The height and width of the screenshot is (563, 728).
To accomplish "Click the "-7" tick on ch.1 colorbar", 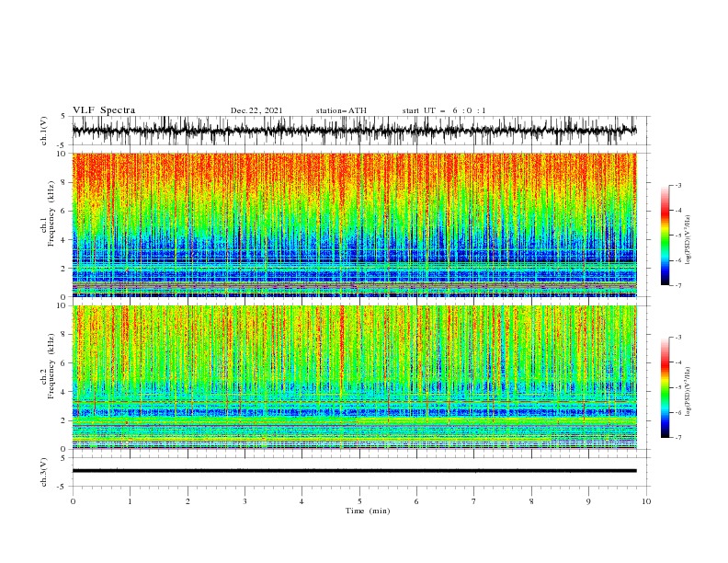I will pyautogui.click(x=677, y=286).
